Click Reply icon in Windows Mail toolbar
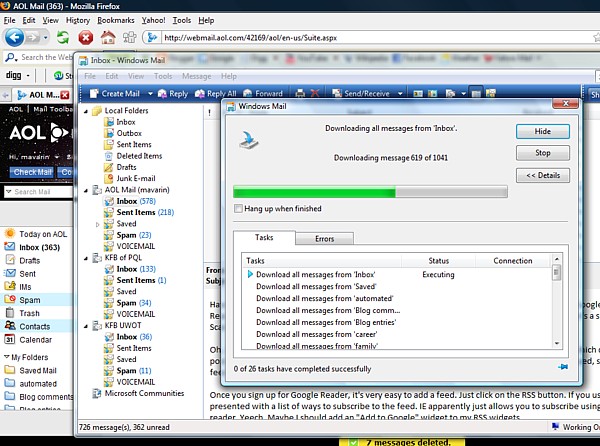Viewport: 600px width, 446px height. (x=162, y=93)
